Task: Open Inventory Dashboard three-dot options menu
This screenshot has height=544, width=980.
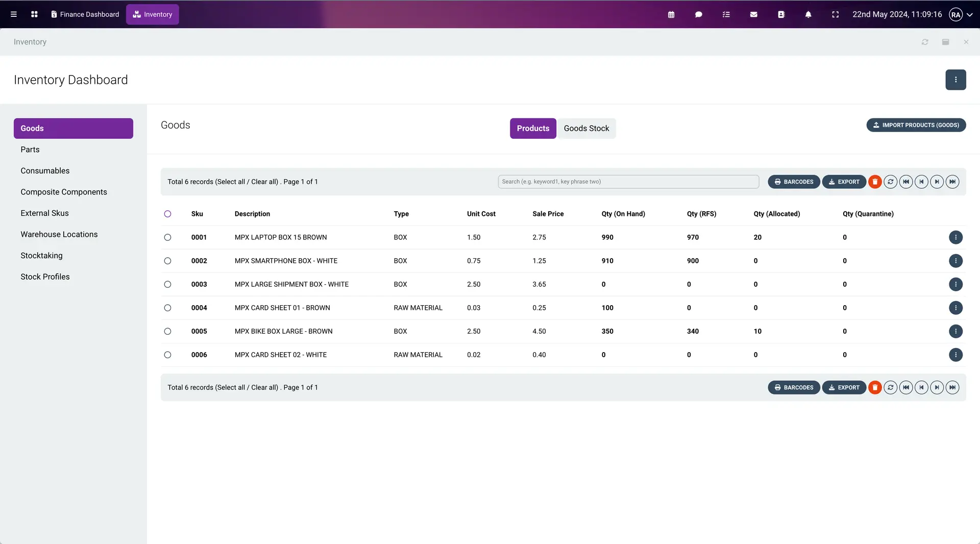Action: [955, 80]
